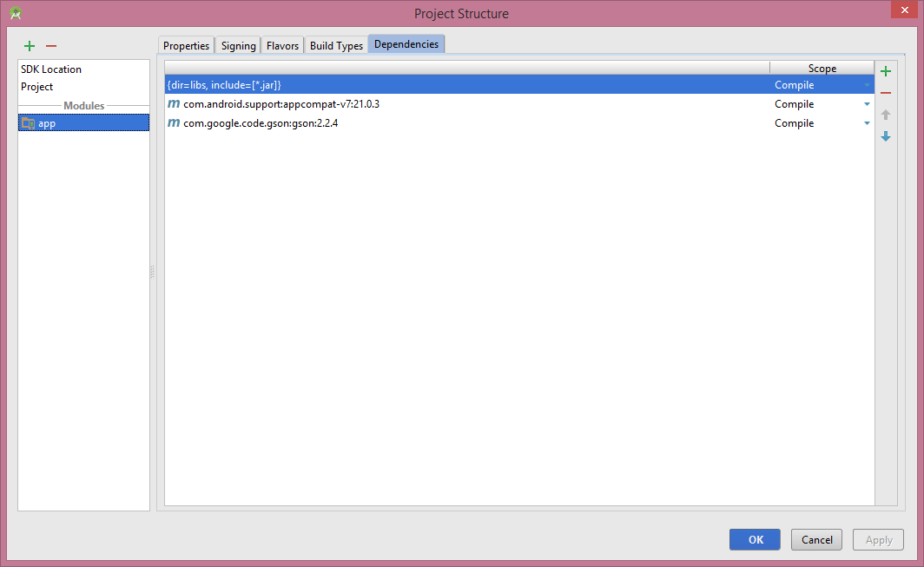The height and width of the screenshot is (567, 924).
Task: Move dependency down with the blue arrow
Action: (x=885, y=136)
